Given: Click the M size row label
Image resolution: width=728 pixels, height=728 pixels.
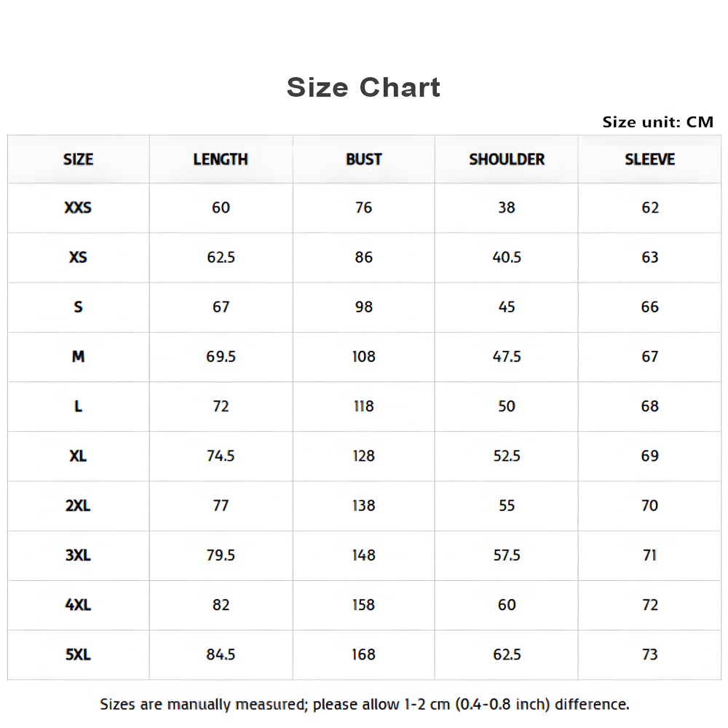Looking at the screenshot, I should 78,357.
